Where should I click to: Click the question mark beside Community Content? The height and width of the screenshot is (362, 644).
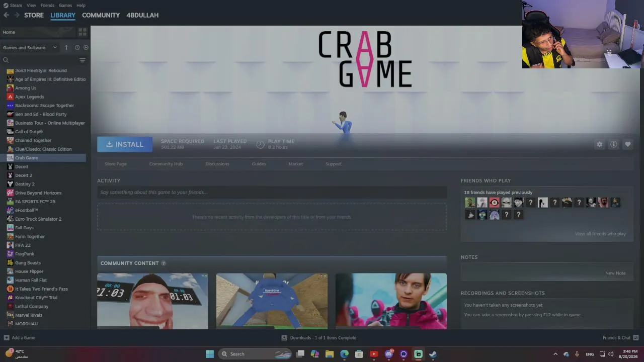[164, 263]
